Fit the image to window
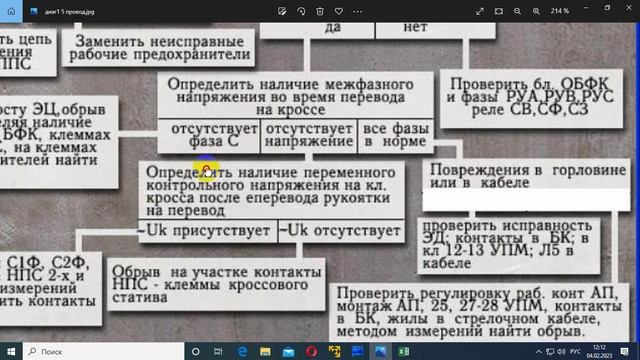 pos(499,11)
